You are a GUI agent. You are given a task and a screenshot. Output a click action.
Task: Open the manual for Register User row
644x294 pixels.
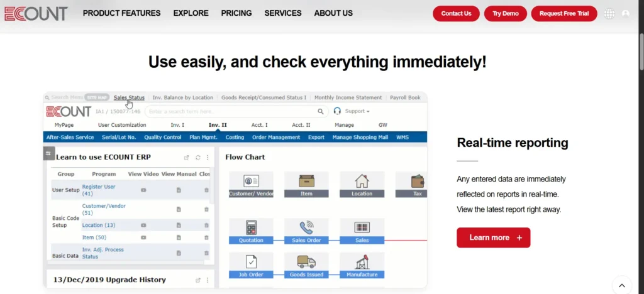pos(179,190)
